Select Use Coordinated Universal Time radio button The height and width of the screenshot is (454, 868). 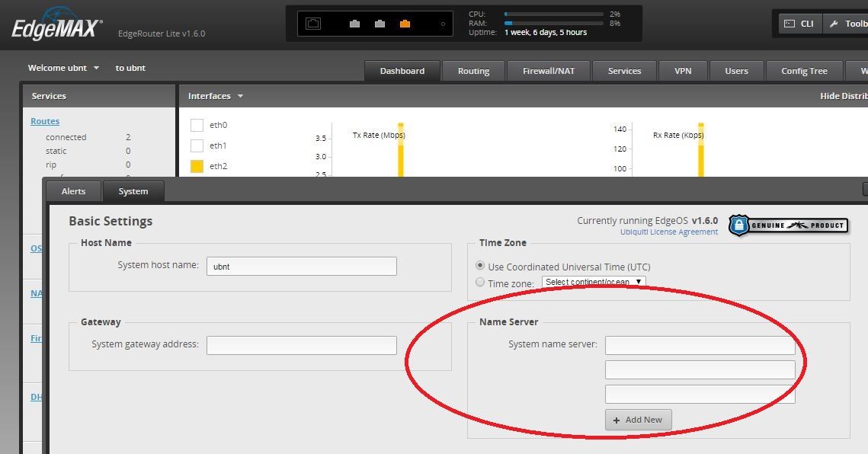coord(480,267)
